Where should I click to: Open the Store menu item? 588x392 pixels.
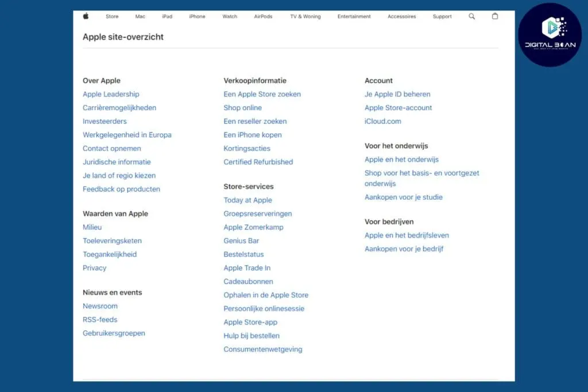[112, 17]
